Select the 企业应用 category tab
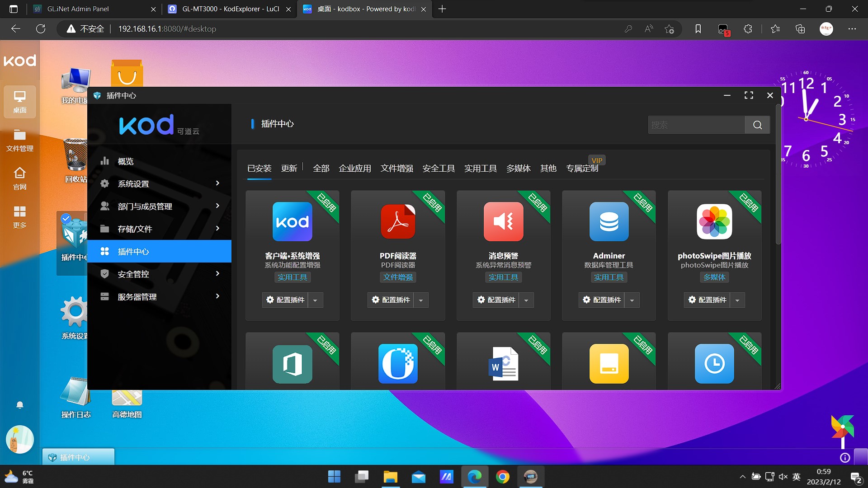This screenshot has height=488, width=868. pyautogui.click(x=354, y=169)
